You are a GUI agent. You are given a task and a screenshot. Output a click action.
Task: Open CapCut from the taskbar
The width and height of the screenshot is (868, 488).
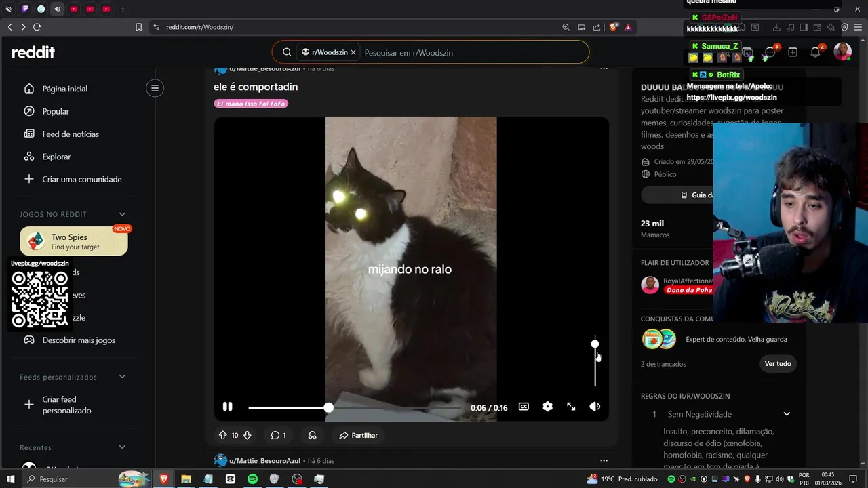pyautogui.click(x=231, y=479)
